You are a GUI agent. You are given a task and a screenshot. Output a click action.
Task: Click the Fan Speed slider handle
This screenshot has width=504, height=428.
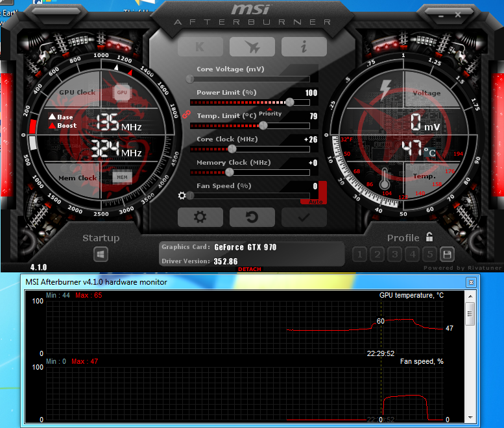click(x=190, y=195)
